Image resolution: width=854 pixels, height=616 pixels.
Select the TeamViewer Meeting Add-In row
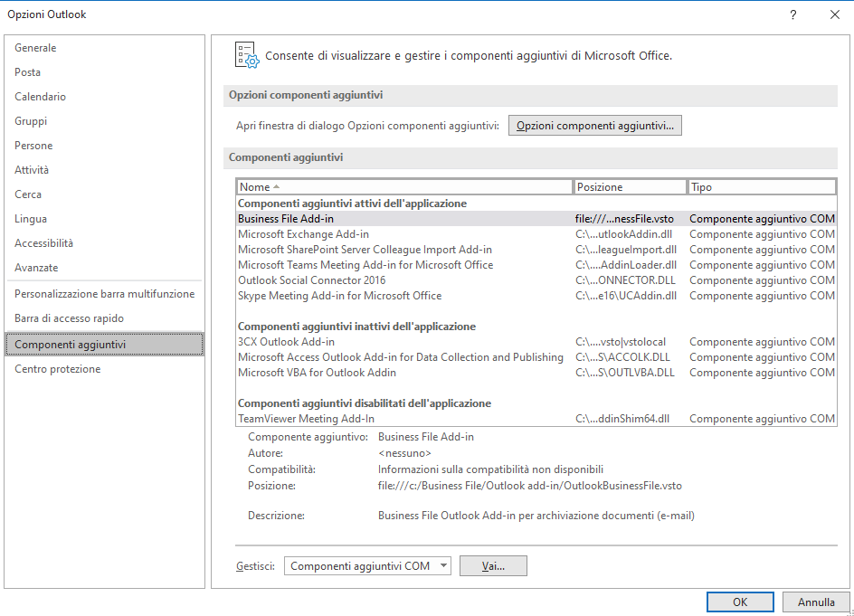(x=536, y=419)
